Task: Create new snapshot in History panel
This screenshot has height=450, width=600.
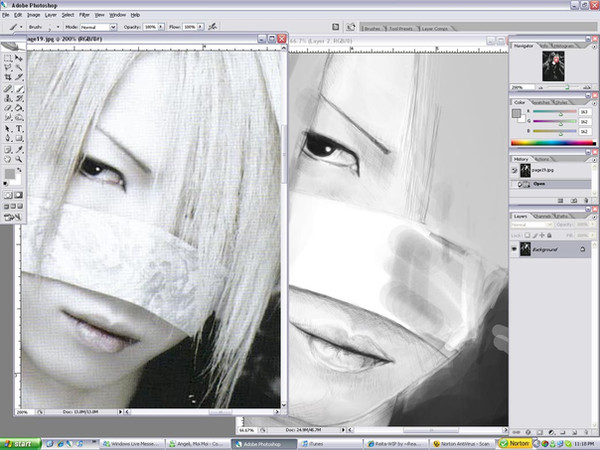Action: pyautogui.click(x=574, y=201)
